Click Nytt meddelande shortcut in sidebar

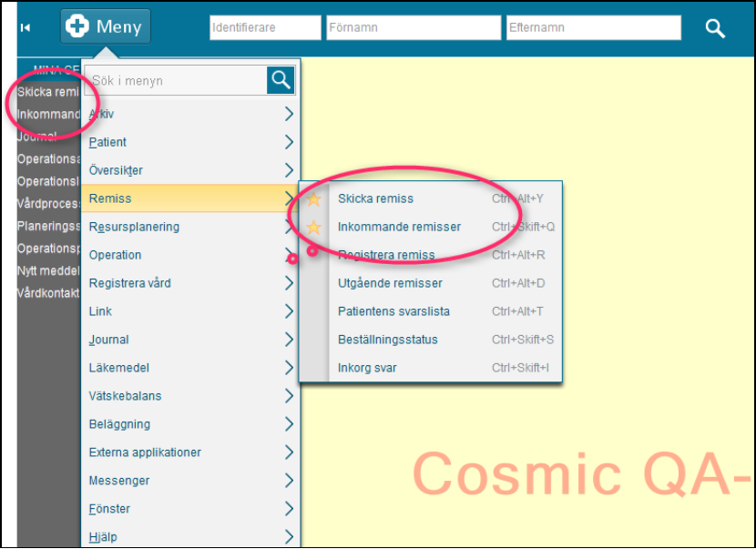(48, 270)
